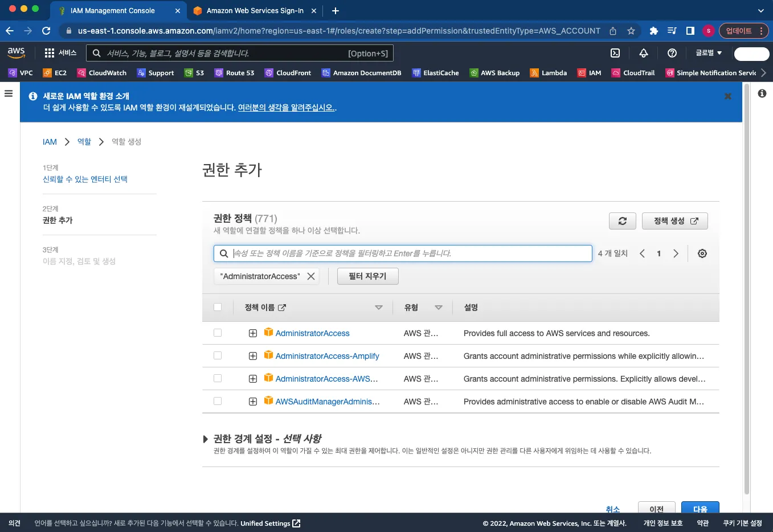Open the AdministratorAccess policy link
This screenshot has height=532, width=773.
312,333
